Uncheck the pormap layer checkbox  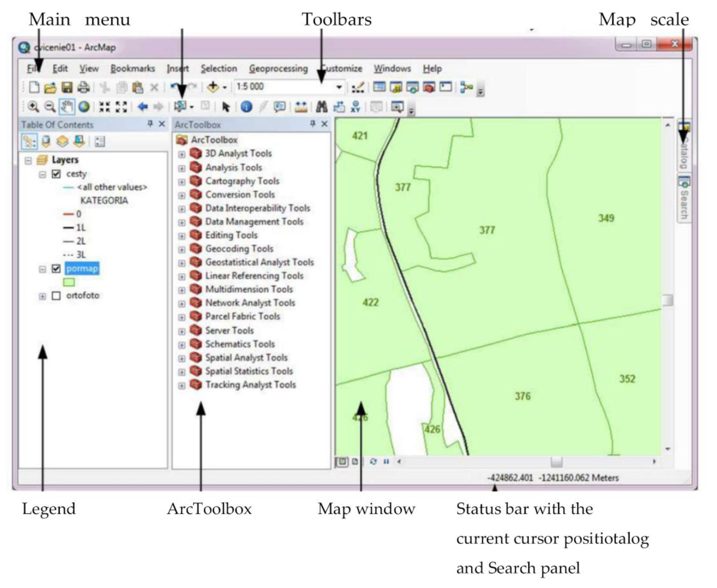point(56,269)
